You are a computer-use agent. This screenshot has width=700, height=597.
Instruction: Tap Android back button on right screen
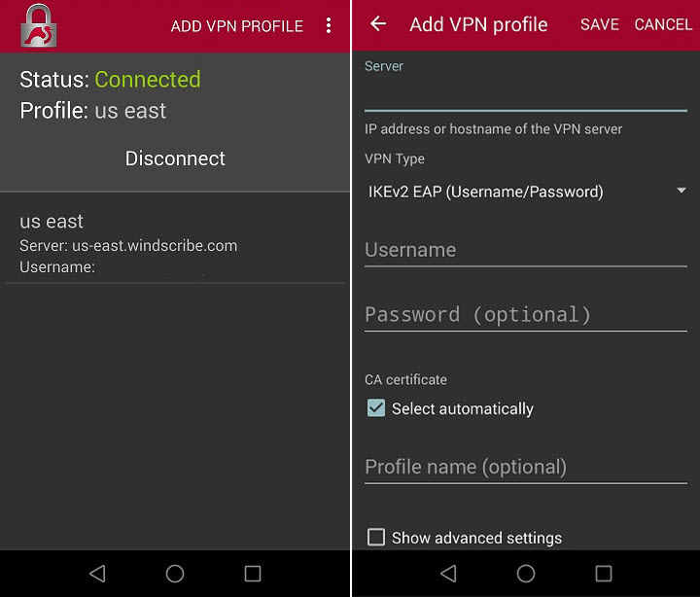(x=448, y=574)
